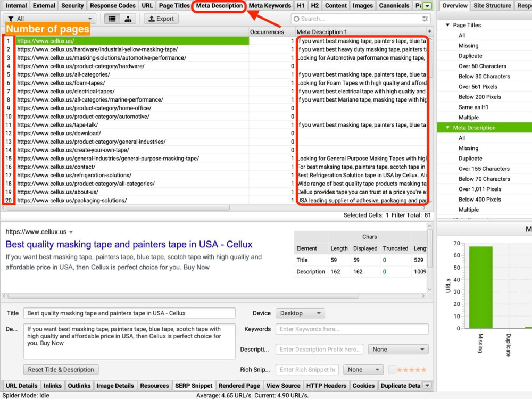Collapse the Page Titles tree section
This screenshot has width=532, height=399.
click(x=447, y=25)
